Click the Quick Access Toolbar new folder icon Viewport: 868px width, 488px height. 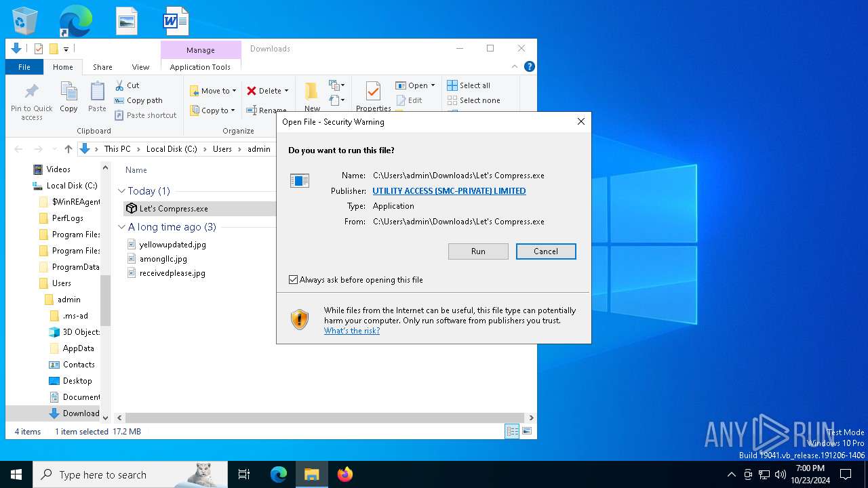click(x=54, y=49)
